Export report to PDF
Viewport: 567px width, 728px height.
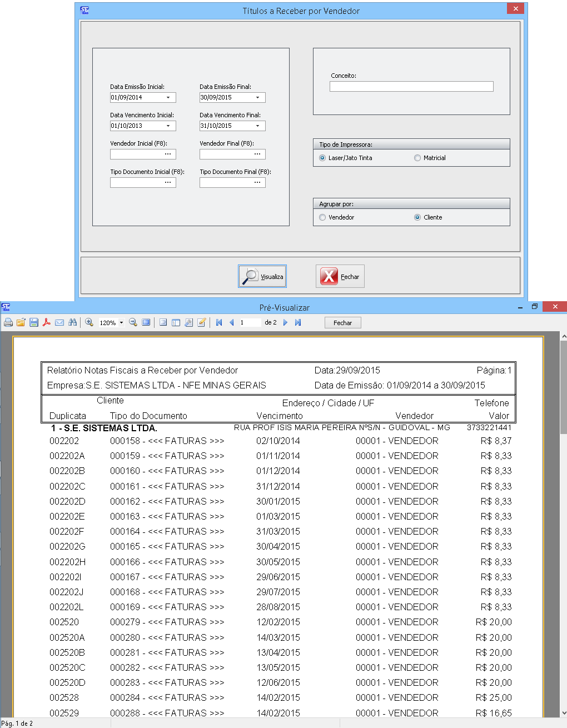(x=47, y=322)
